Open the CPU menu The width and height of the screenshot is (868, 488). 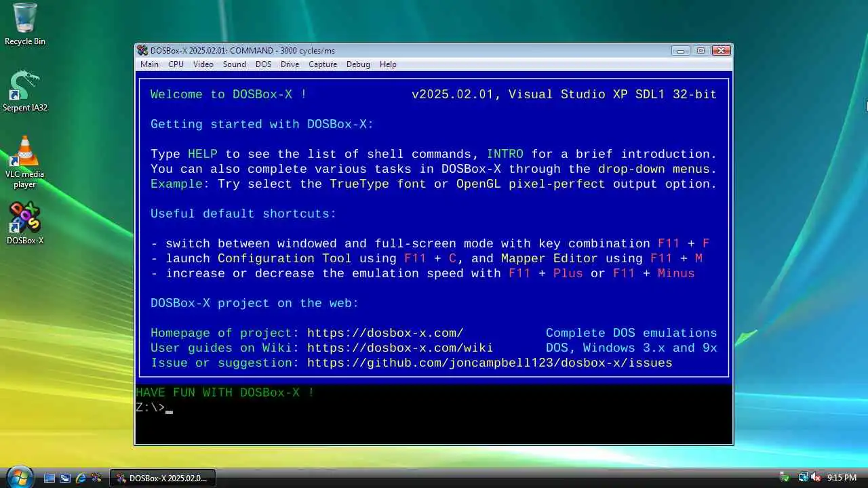(176, 64)
